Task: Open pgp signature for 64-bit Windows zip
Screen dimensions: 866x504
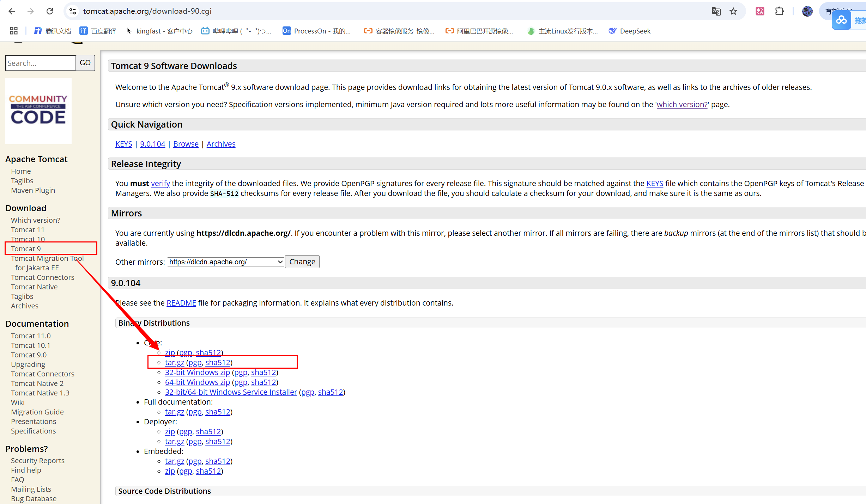Action: 241,382
